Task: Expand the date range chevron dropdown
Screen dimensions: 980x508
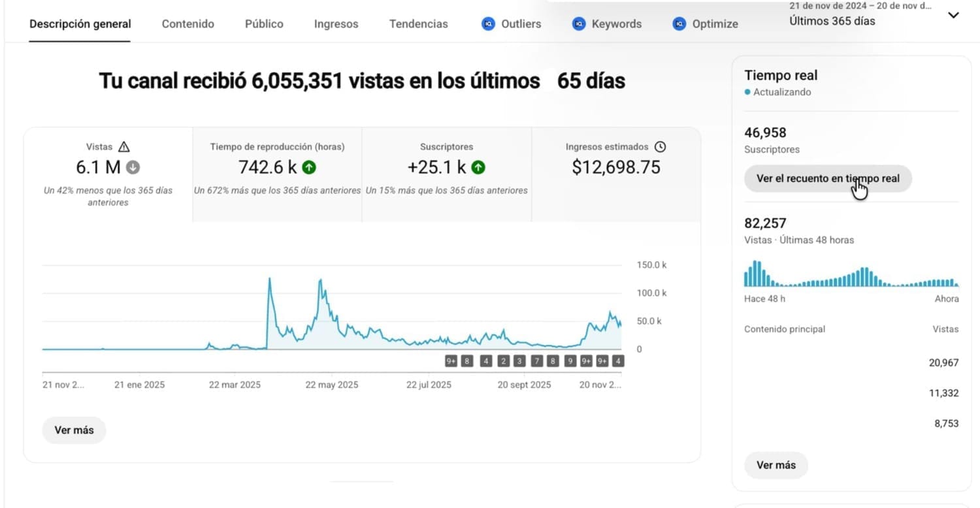Action: point(953,15)
